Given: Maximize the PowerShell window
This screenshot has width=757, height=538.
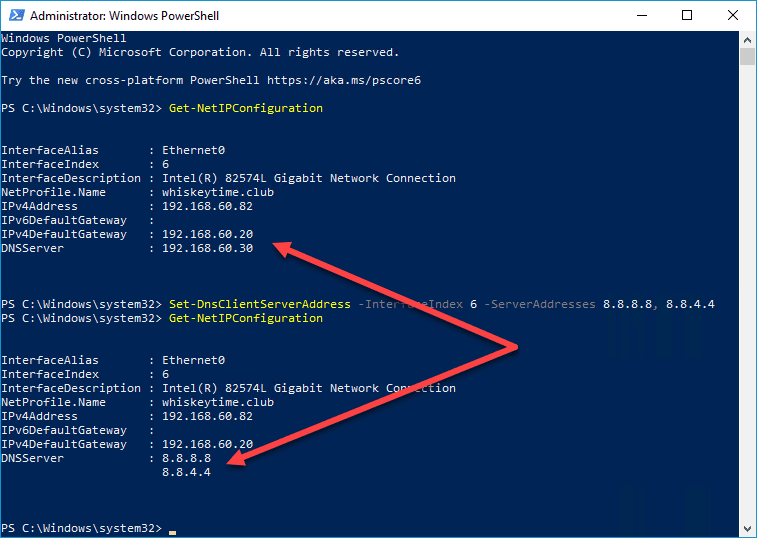Looking at the screenshot, I should tap(687, 15).
